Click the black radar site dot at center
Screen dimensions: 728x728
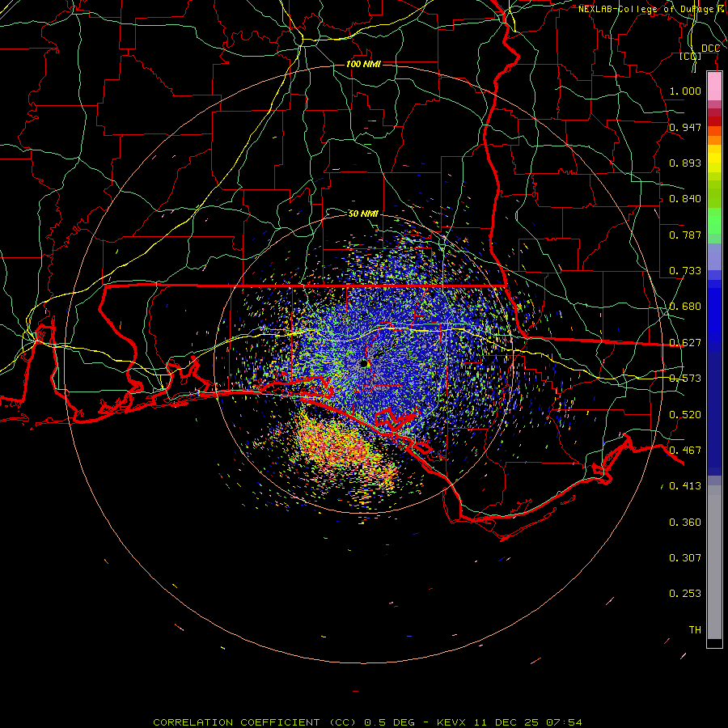[364, 363]
